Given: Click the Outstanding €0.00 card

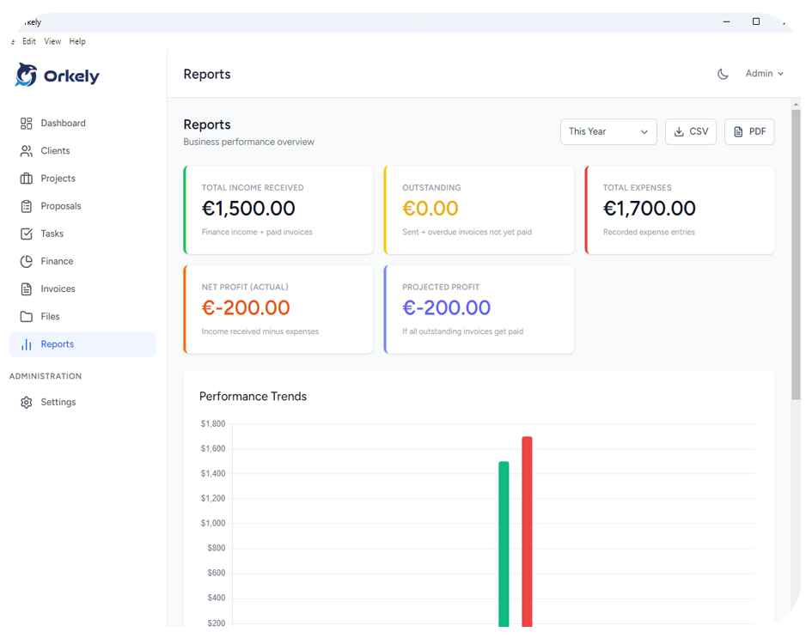Looking at the screenshot, I should [x=479, y=210].
